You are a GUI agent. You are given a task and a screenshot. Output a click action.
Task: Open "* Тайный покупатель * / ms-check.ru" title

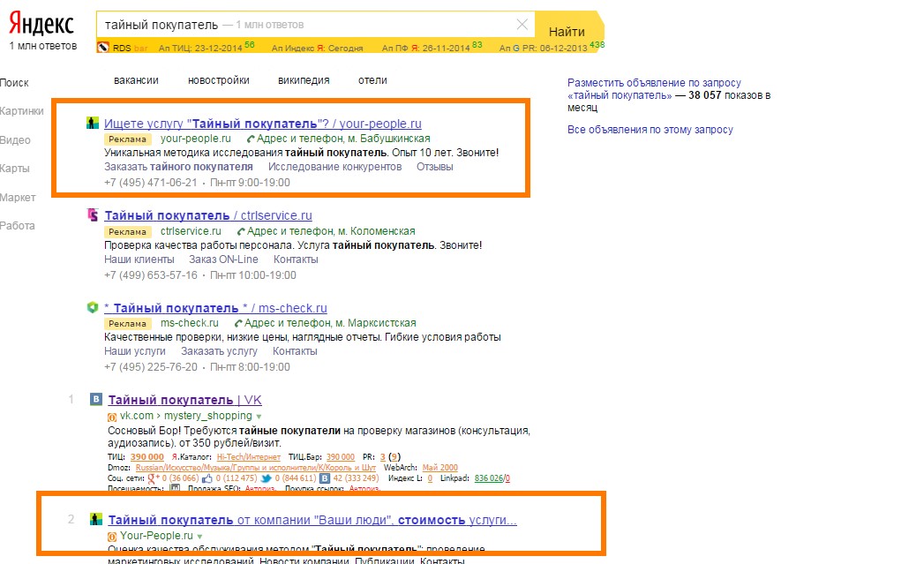(x=215, y=308)
